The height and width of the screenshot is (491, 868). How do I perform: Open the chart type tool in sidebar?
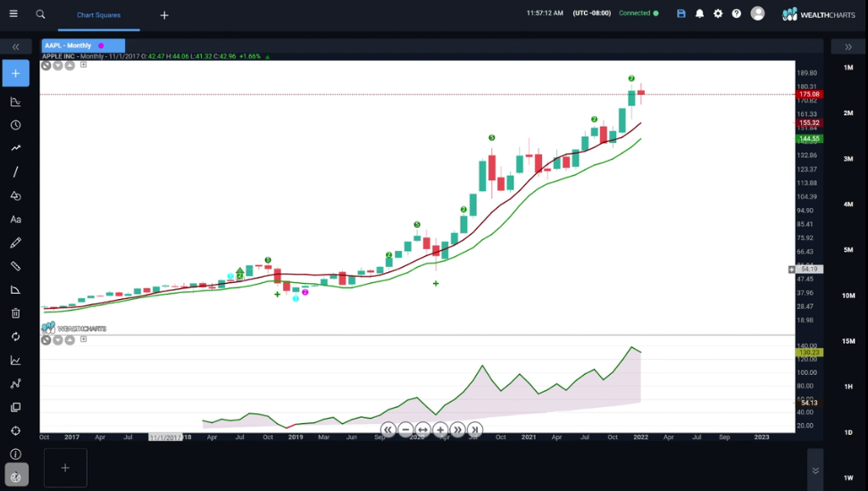[x=15, y=102]
